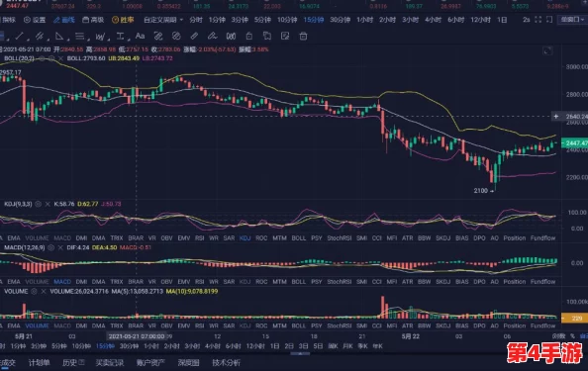This screenshot has height=371, width=588.
Task: Open MACD indicator settings gear
Action: pyautogui.click(x=50, y=247)
